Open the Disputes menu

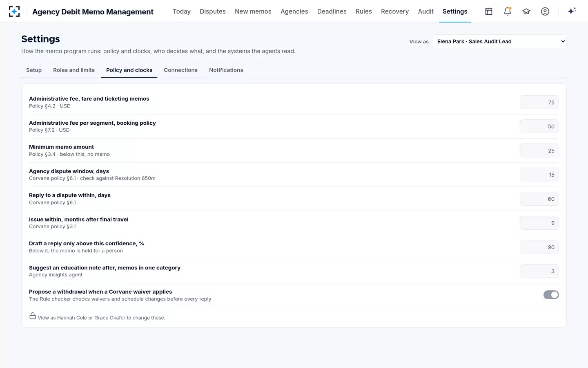click(213, 11)
